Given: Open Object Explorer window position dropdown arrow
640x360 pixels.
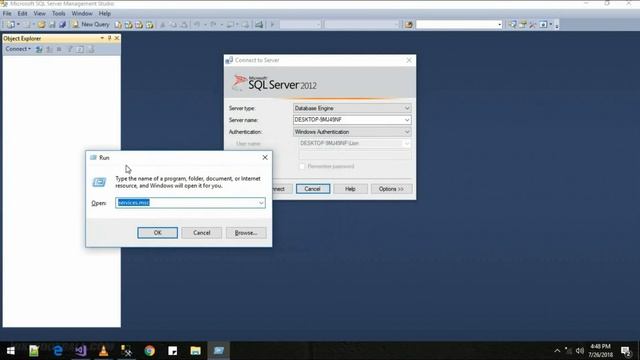Looking at the screenshot, I should 102,38.
